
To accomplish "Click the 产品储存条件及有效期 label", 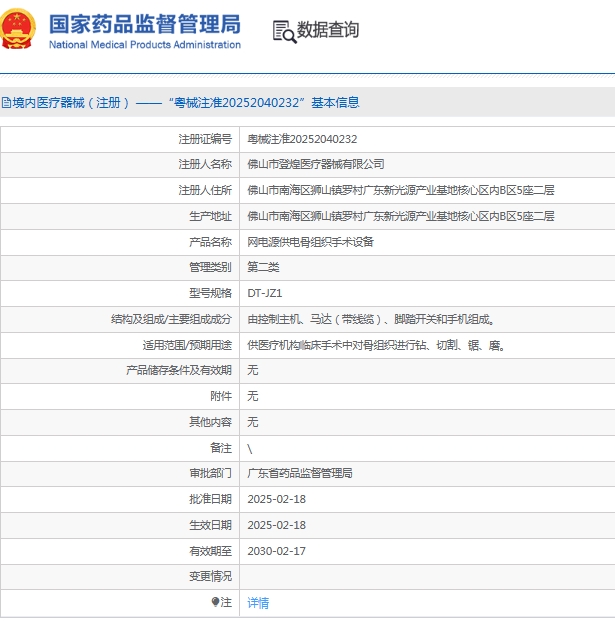I will pyautogui.click(x=179, y=370).
